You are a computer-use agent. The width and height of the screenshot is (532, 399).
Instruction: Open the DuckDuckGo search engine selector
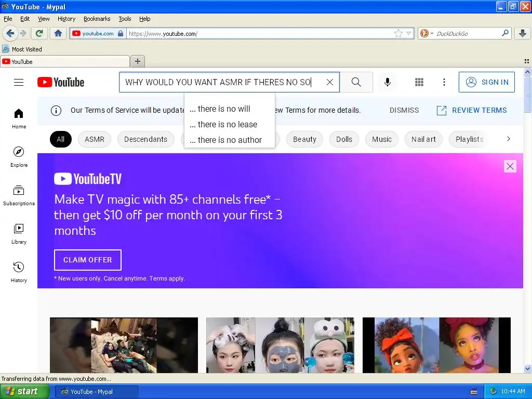click(x=427, y=33)
